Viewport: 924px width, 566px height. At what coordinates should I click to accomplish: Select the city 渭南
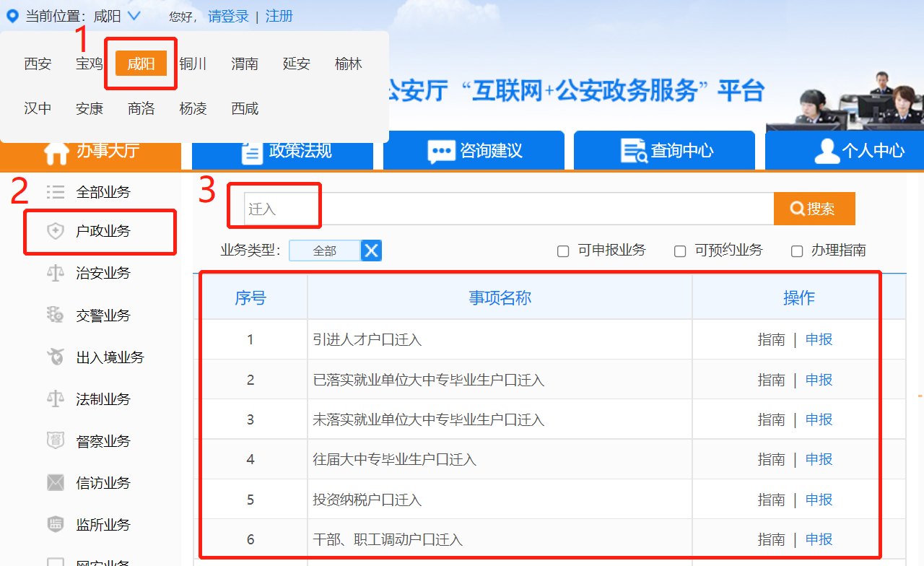coord(245,64)
